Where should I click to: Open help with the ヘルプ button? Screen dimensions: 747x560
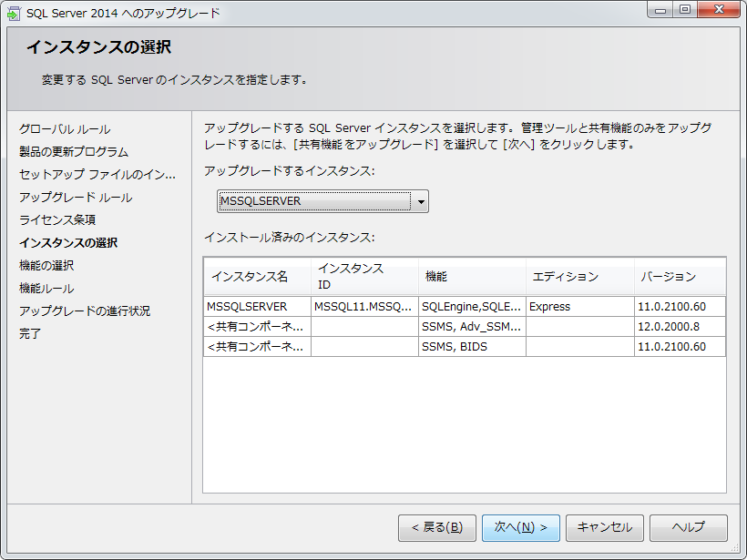pyautogui.click(x=688, y=527)
